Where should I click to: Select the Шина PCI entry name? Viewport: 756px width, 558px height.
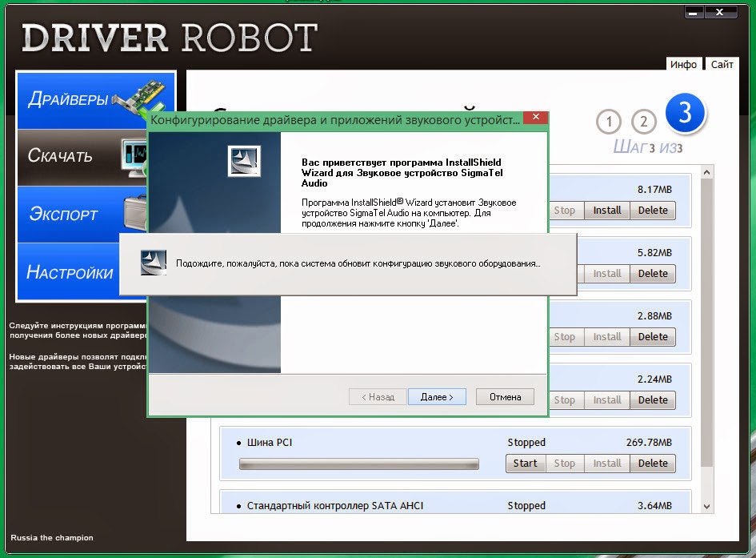click(270, 442)
